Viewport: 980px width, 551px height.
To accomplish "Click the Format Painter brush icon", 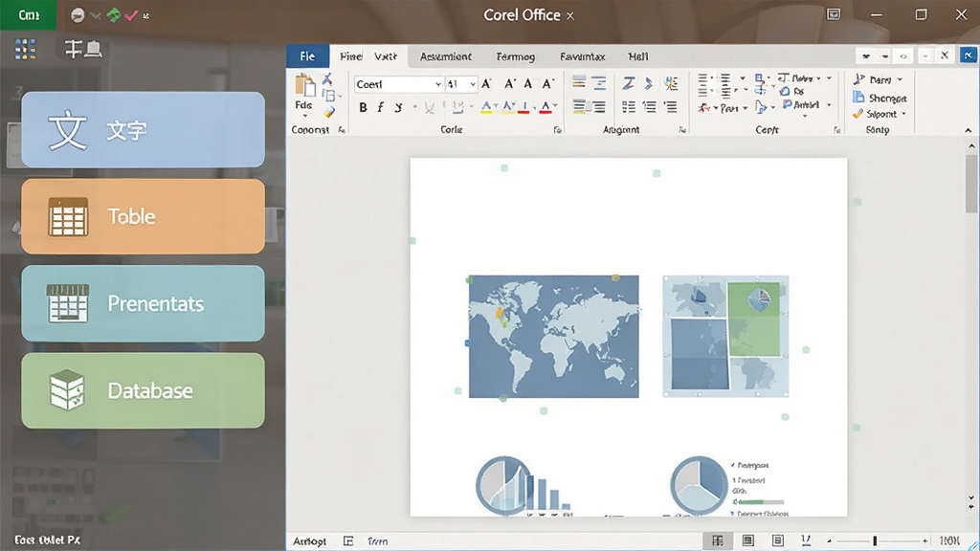I will coord(329,111).
